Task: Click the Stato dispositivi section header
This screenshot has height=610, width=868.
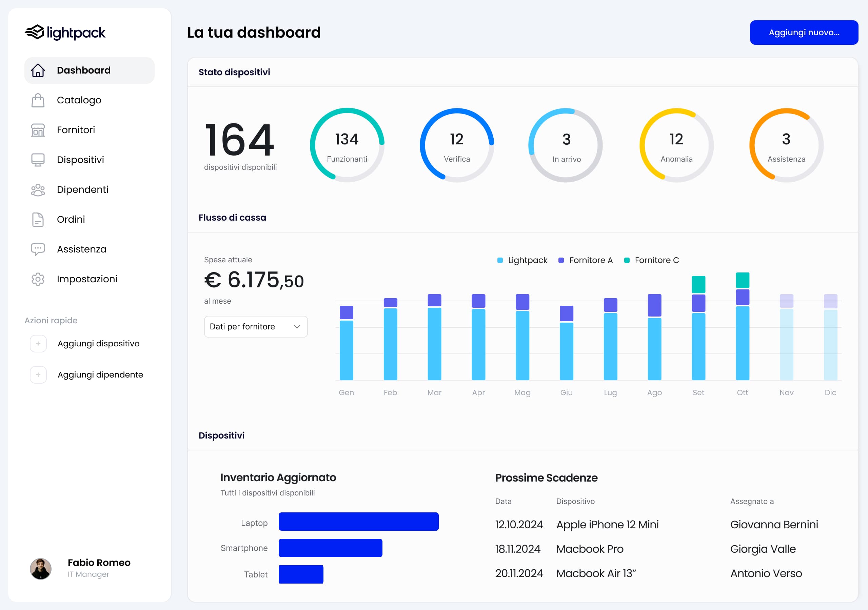Action: pos(234,72)
